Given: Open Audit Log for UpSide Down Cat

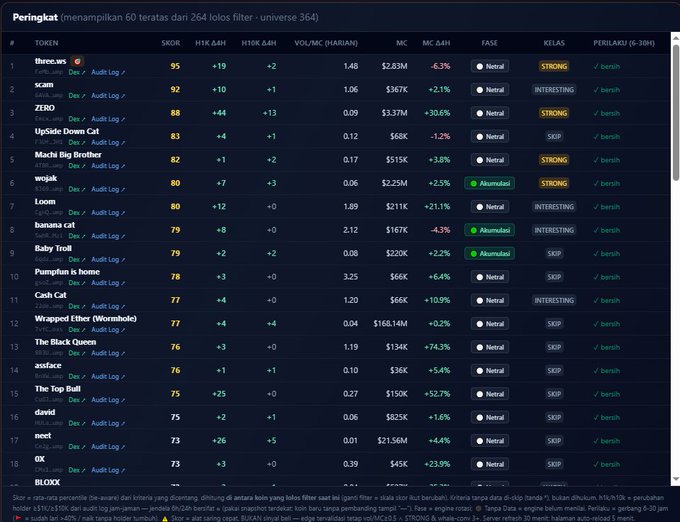Looking at the screenshot, I should tap(108, 143).
